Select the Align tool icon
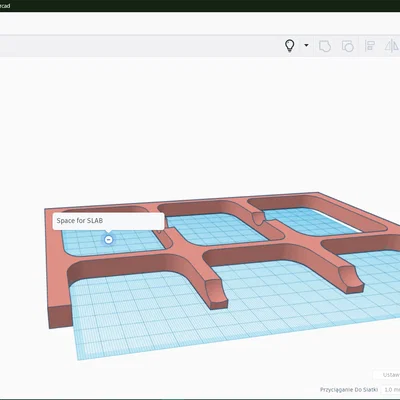 pos(370,46)
